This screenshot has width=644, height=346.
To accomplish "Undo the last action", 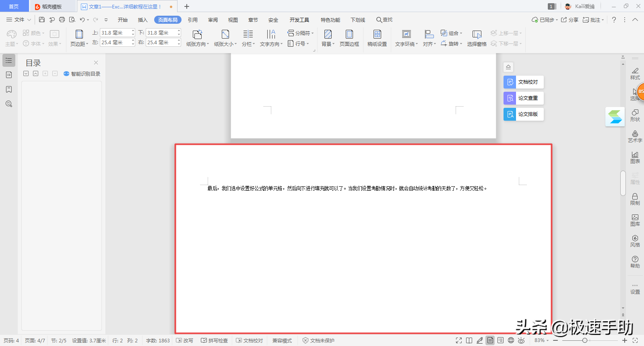I will (x=82, y=20).
